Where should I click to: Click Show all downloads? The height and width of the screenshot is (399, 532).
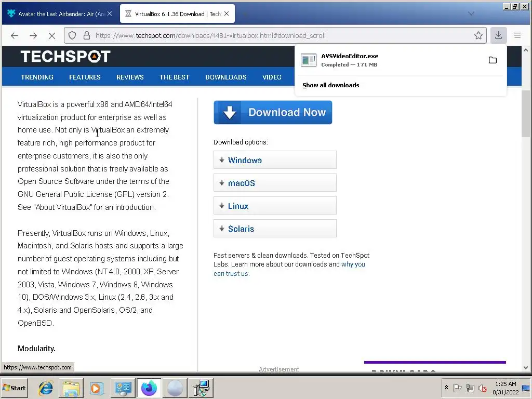(331, 85)
